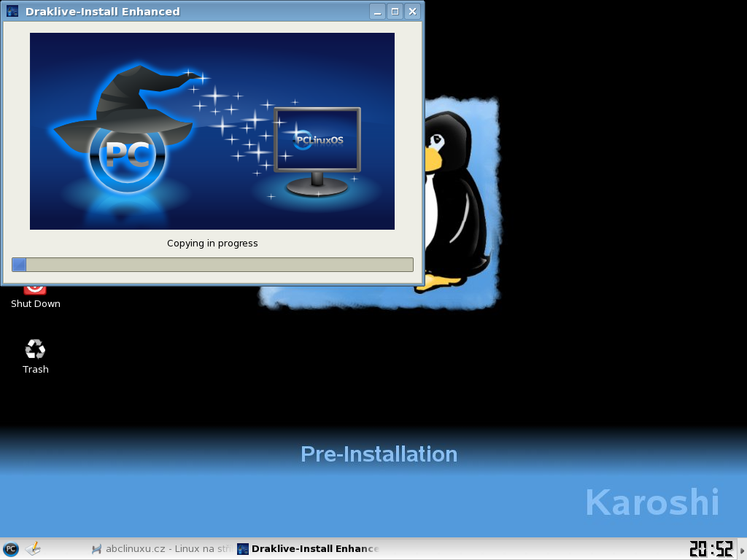The width and height of the screenshot is (747, 560).
Task: Click the Pre-Installation wallpaper text
Action: tap(379, 454)
